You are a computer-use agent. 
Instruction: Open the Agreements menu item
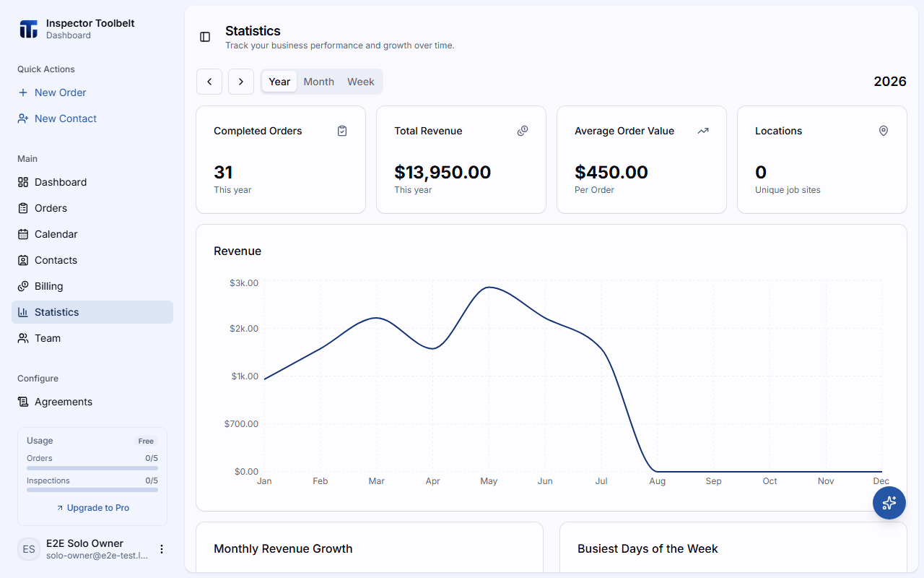tap(92, 402)
